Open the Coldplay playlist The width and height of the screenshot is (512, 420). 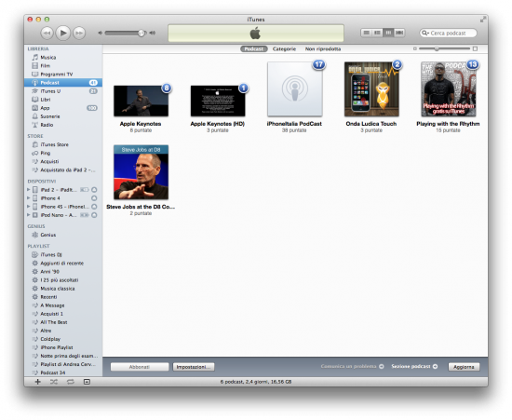click(63, 339)
